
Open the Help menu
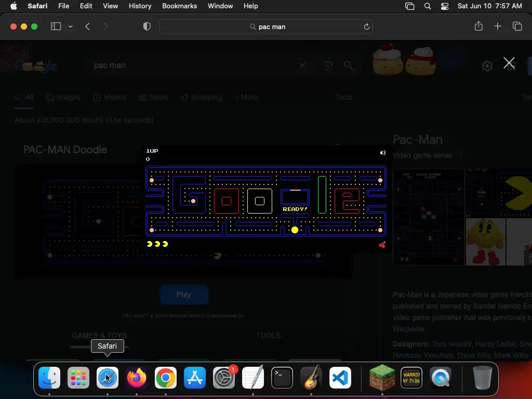pyautogui.click(x=251, y=6)
